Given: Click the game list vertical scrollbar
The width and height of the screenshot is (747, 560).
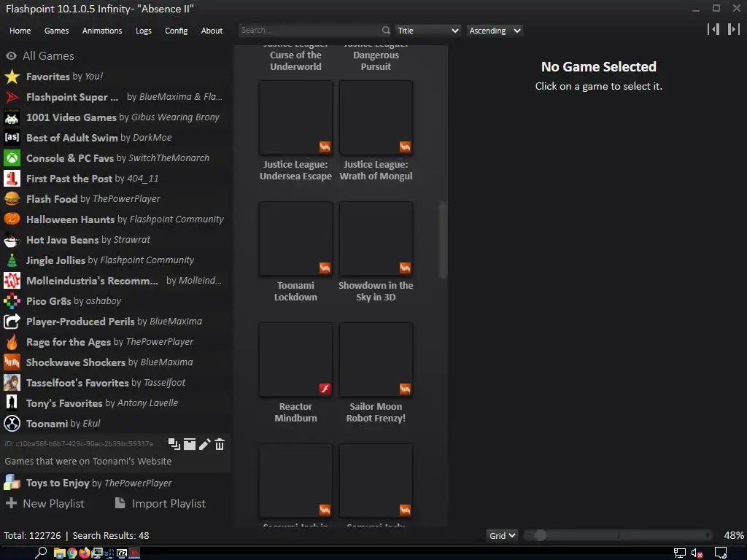Looking at the screenshot, I should point(443,239).
